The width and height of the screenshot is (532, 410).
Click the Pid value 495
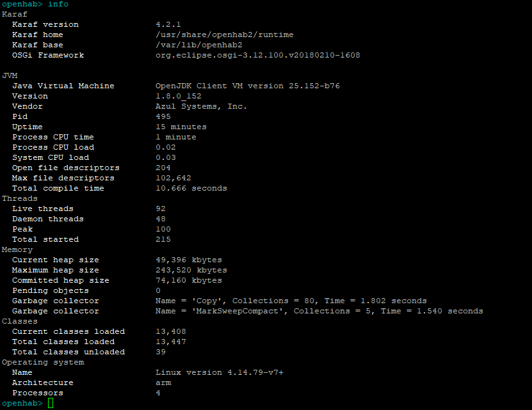point(163,116)
